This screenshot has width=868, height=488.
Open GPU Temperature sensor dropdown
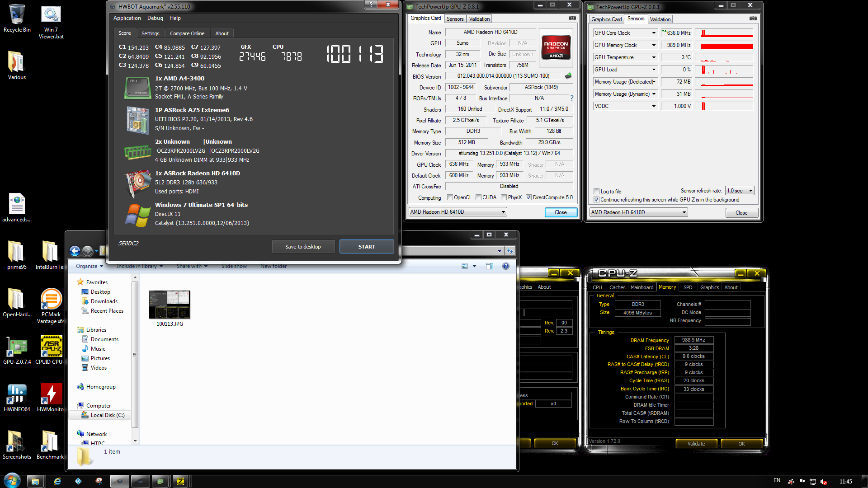[654, 57]
